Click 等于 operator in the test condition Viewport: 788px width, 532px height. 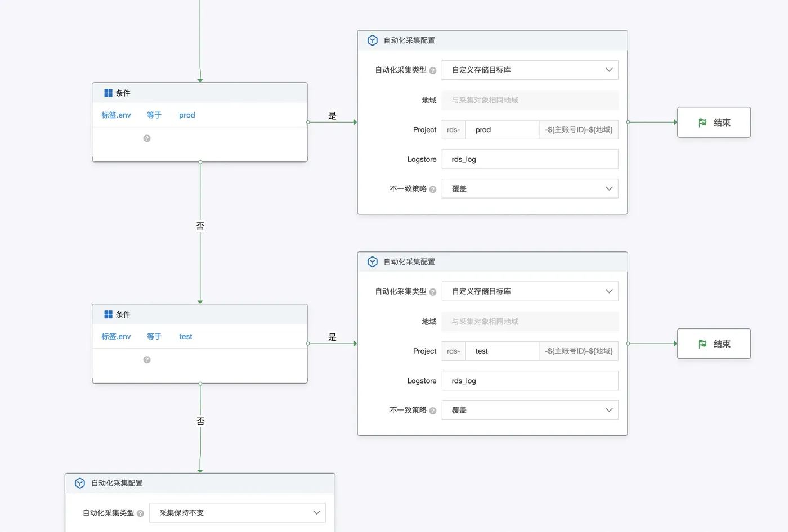(x=154, y=337)
